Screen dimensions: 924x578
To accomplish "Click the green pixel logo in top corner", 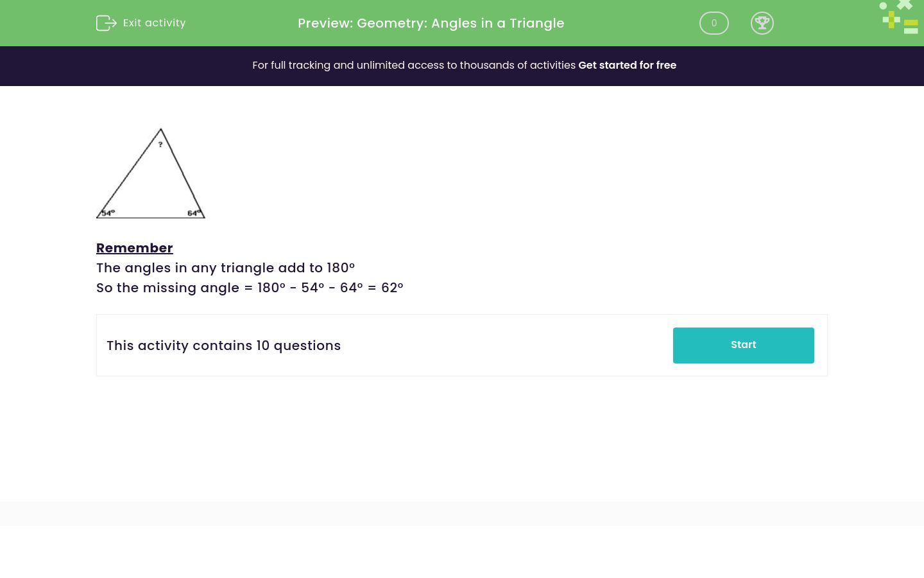I will tap(898, 17).
